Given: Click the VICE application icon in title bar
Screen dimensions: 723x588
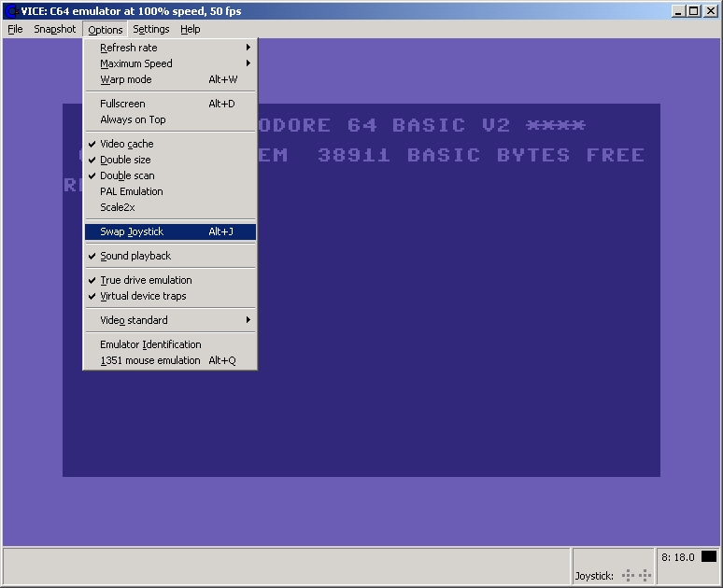Looking at the screenshot, I should 11,11.
